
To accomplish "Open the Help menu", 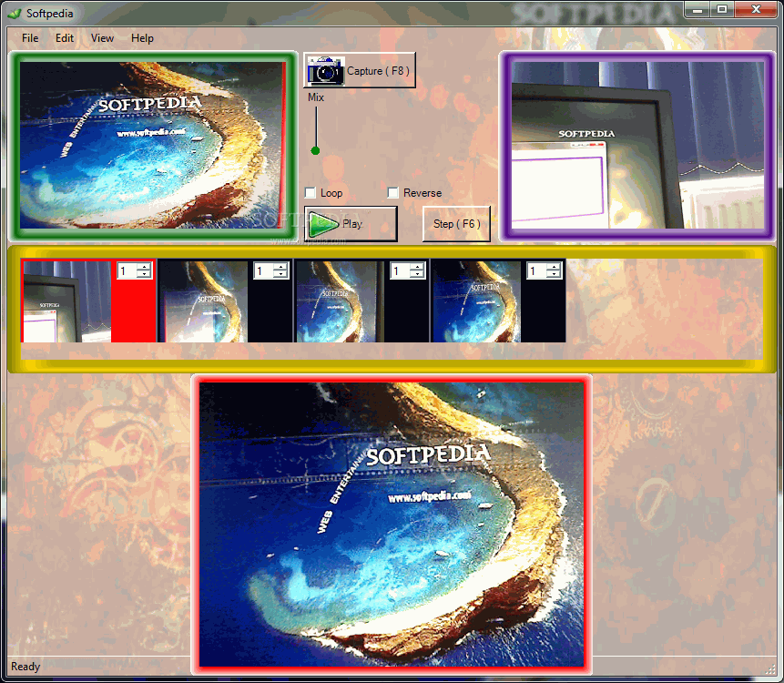I will tap(142, 38).
